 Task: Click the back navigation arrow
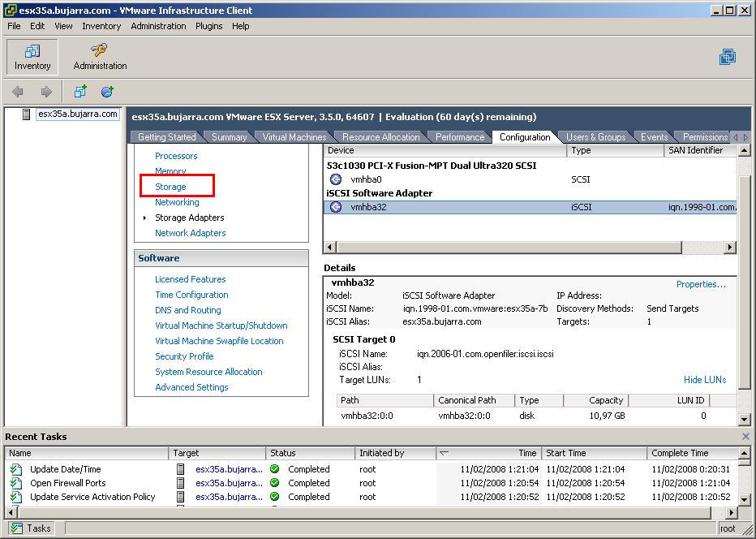(x=18, y=91)
